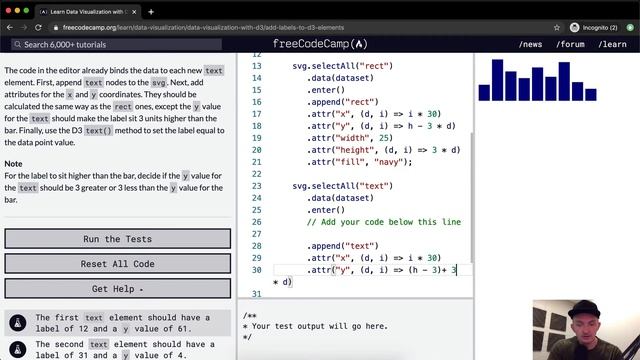
Task: Click the flask icon for first text test
Action: pos(18,323)
